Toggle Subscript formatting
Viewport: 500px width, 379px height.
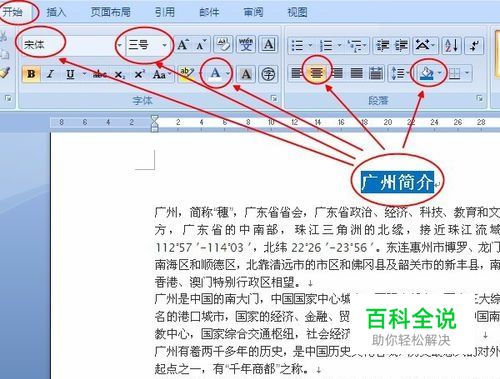[120, 74]
